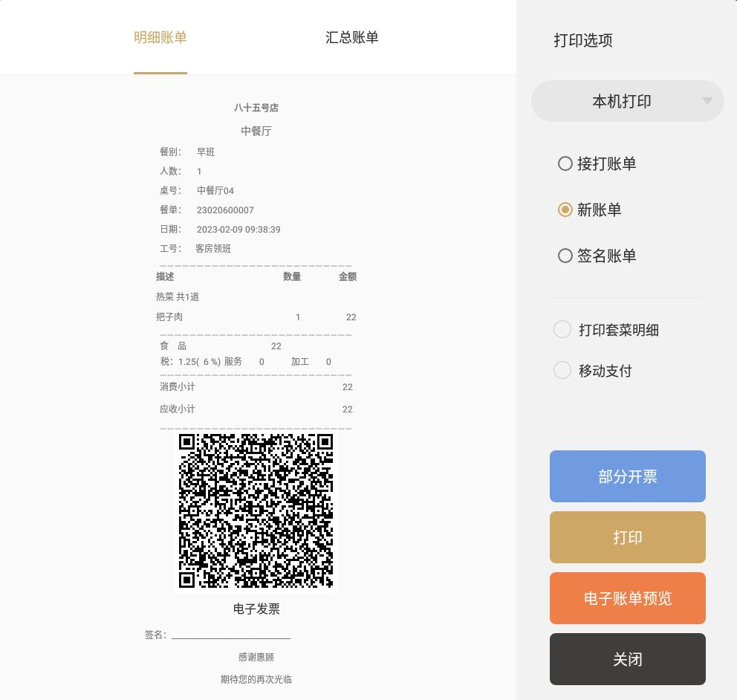This screenshot has height=700, width=737.
Task: Click the 食 品 subtotal line
Action: 221,346
